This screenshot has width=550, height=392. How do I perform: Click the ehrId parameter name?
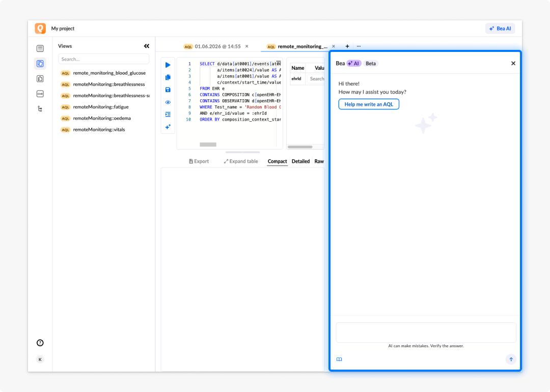[x=296, y=79]
